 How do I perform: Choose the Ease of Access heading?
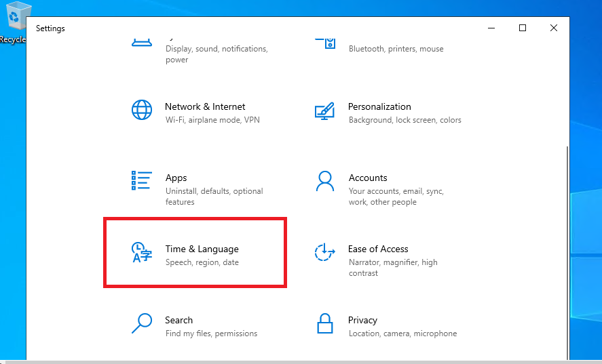(x=378, y=249)
